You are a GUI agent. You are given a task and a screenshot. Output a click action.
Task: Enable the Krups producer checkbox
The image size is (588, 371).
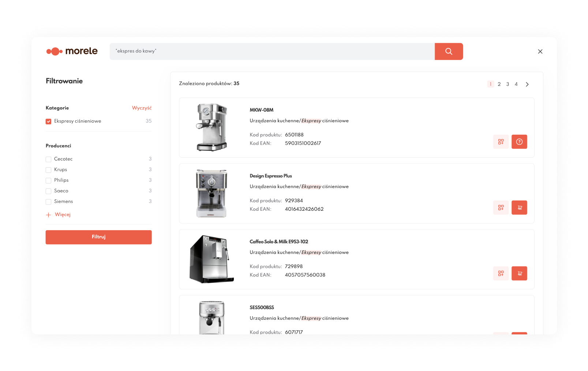[x=48, y=170]
